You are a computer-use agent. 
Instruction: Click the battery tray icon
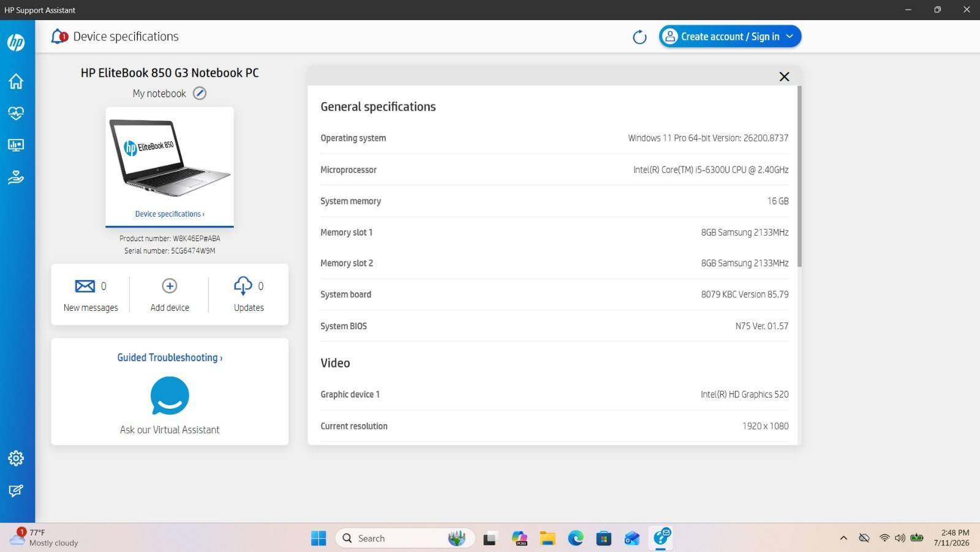(x=917, y=538)
